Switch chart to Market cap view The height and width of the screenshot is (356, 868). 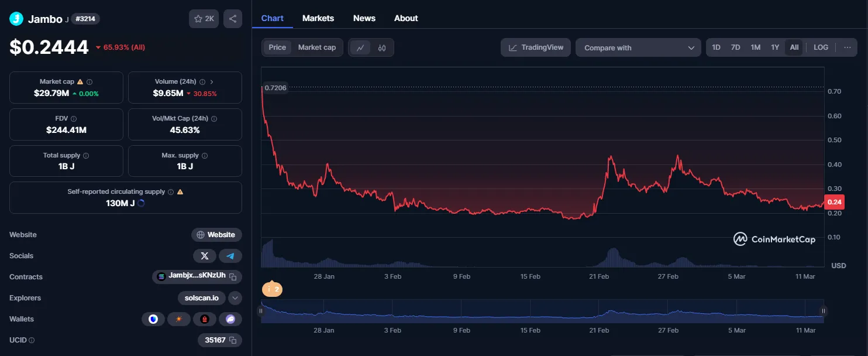point(317,47)
